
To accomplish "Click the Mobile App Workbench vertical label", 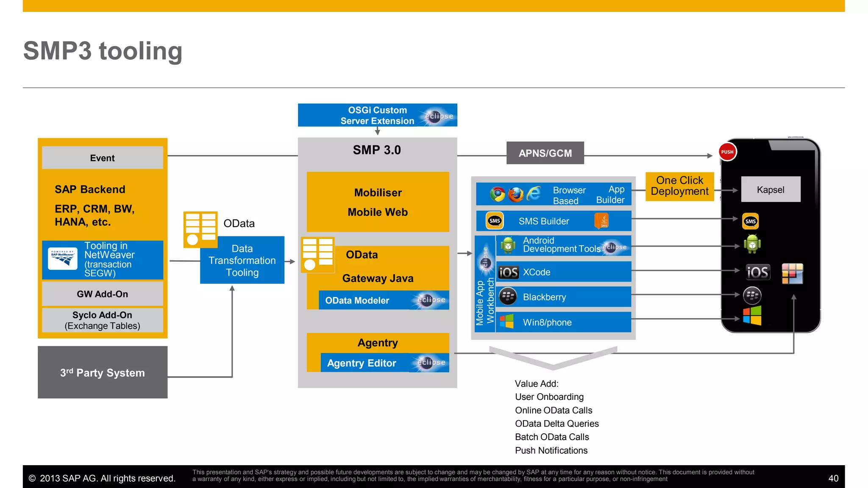I will pos(485,302).
